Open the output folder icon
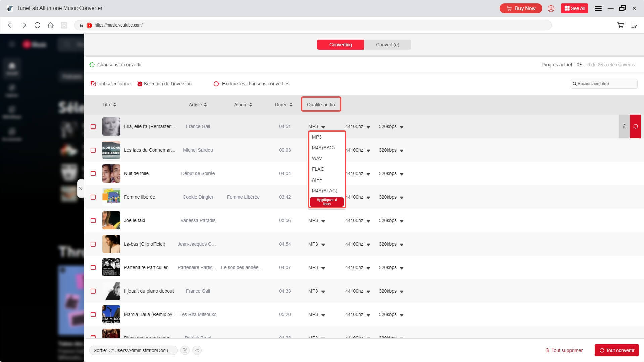 pos(197,350)
